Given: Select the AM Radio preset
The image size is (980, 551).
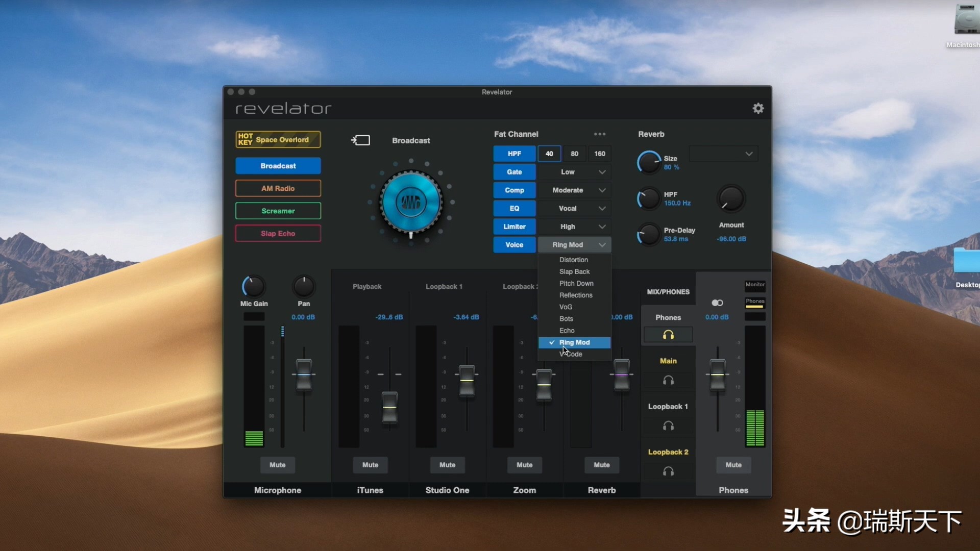Looking at the screenshot, I should tap(278, 188).
